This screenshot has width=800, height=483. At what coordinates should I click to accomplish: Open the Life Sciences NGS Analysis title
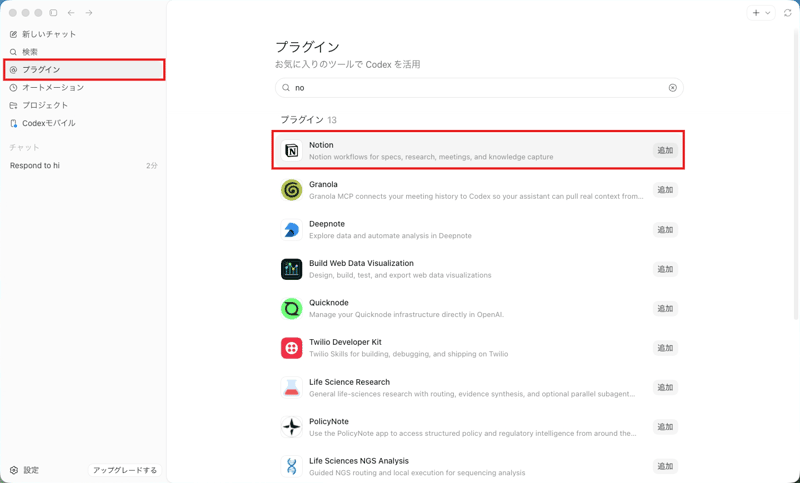[359, 461]
